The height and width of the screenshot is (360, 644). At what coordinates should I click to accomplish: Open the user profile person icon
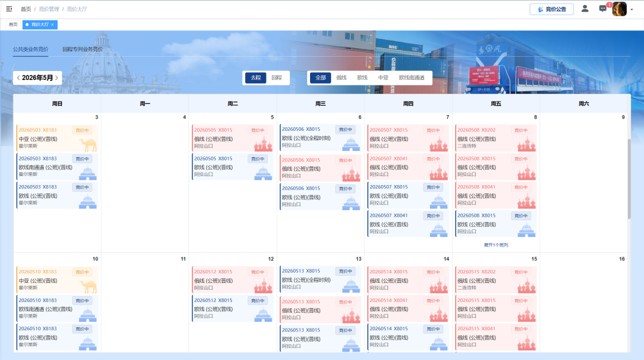[585, 9]
